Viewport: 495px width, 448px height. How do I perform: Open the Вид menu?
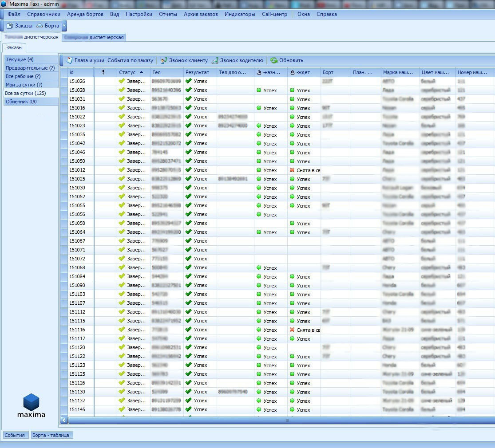point(115,14)
